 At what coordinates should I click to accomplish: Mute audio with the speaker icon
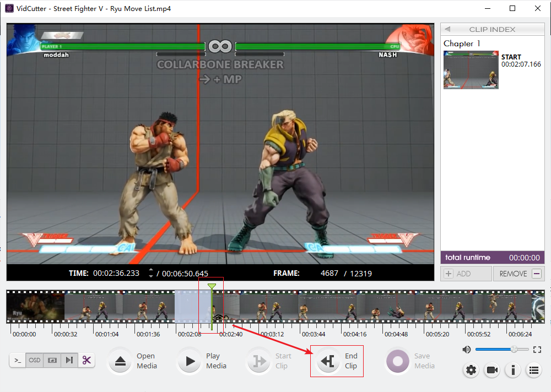tap(466, 350)
